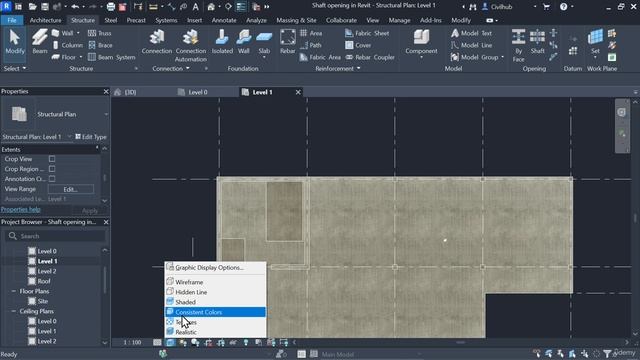
Task: Launch Connection Automation
Action: click(191, 46)
